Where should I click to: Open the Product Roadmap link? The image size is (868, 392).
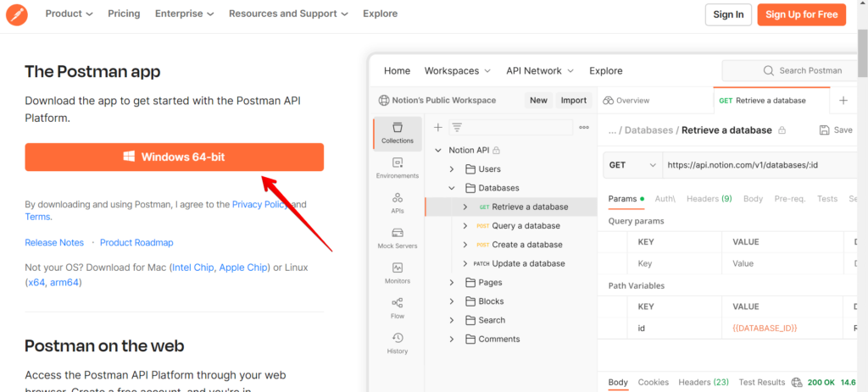tap(136, 243)
